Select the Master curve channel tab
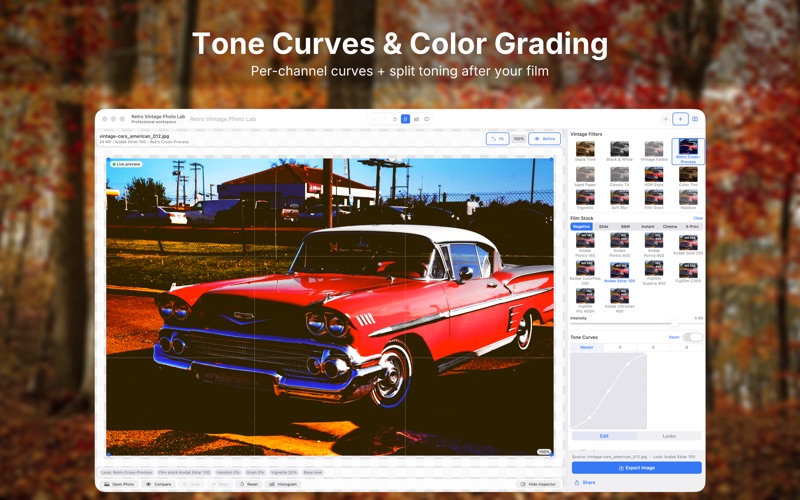 click(x=587, y=347)
